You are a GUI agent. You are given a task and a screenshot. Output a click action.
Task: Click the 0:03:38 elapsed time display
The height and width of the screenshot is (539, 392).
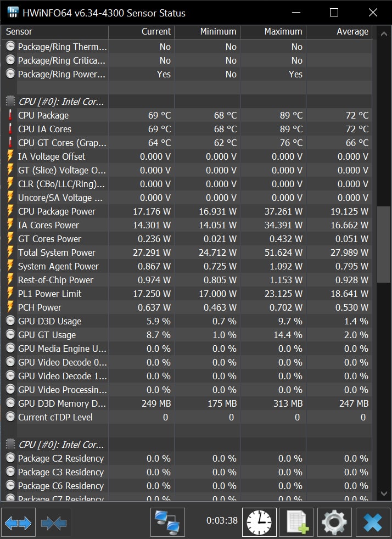(222, 520)
